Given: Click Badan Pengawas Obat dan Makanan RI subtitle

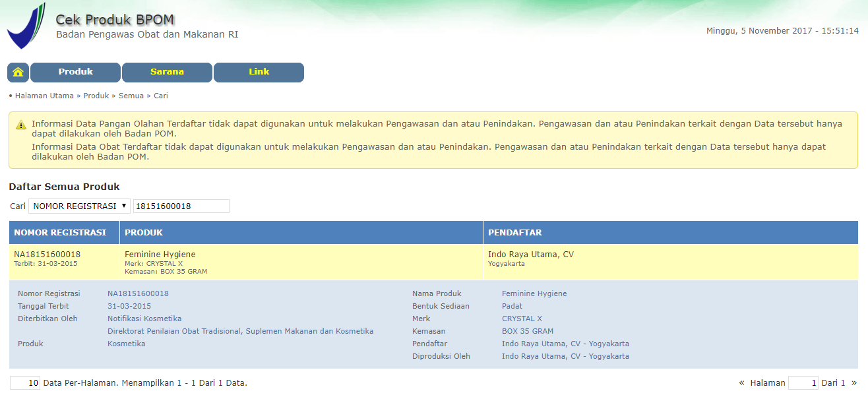Looking at the screenshot, I should [x=147, y=34].
